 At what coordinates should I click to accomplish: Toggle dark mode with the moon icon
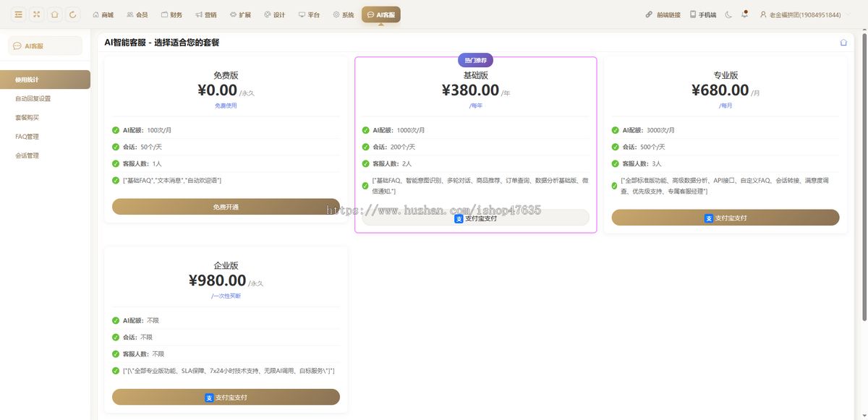pos(728,14)
